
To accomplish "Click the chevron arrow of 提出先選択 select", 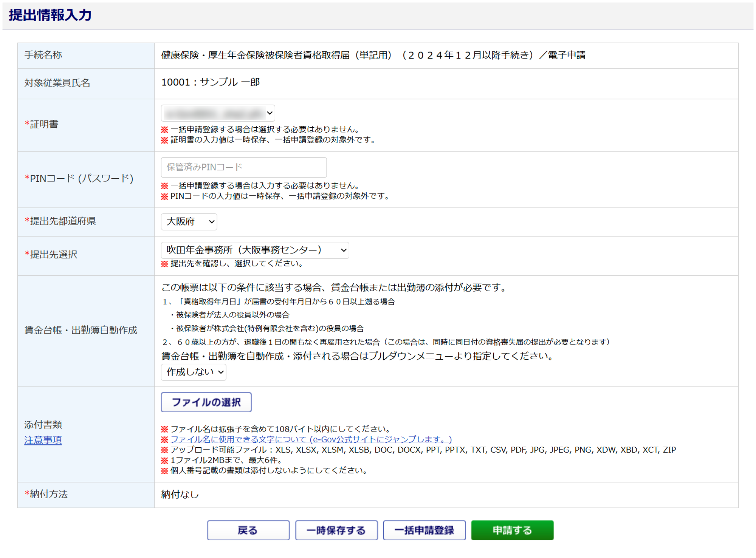I will coord(343,250).
